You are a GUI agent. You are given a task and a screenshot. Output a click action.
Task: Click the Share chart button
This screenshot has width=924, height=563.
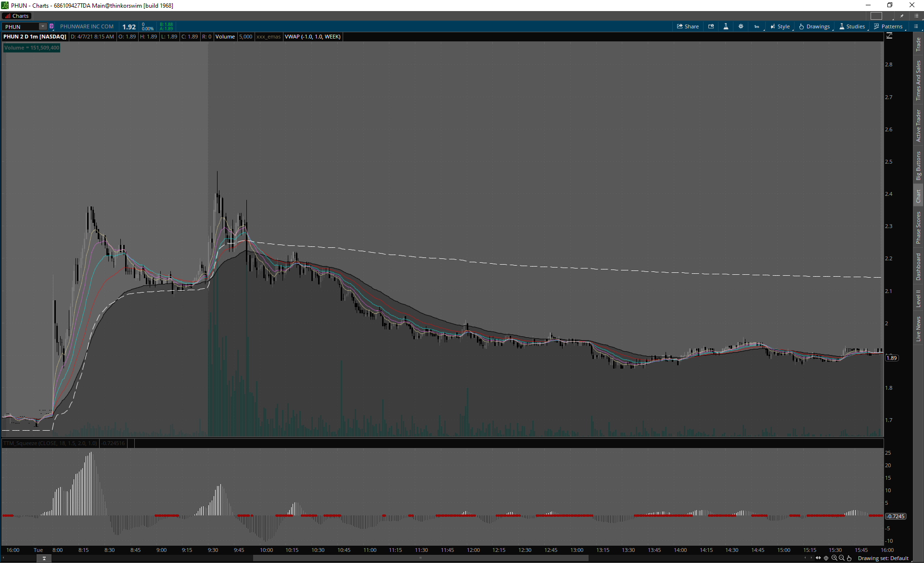click(688, 26)
